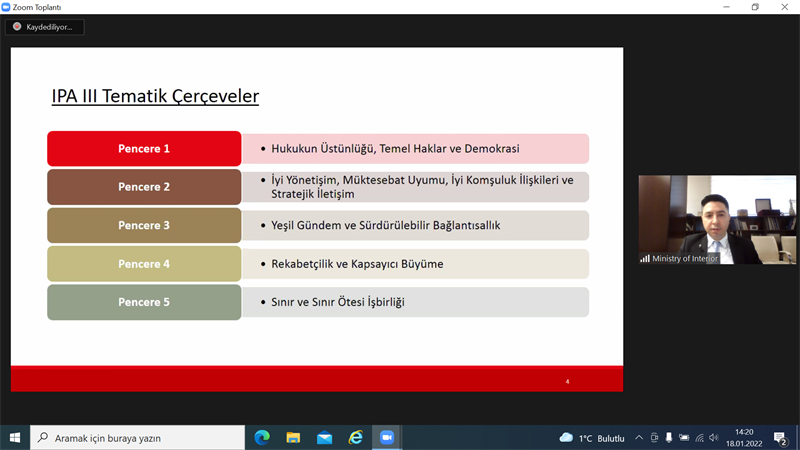Close the Zoom meeting window
800x450 pixels.
[785, 7]
